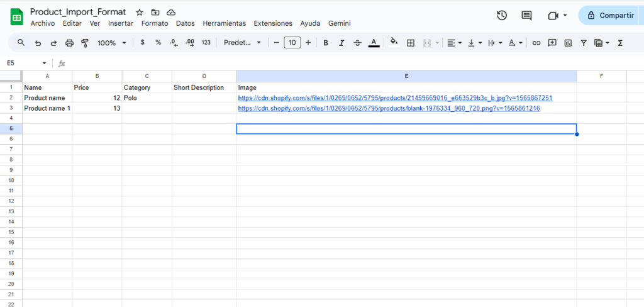644x307 pixels.
Task: Toggle bold formatting
Action: pyautogui.click(x=326, y=43)
